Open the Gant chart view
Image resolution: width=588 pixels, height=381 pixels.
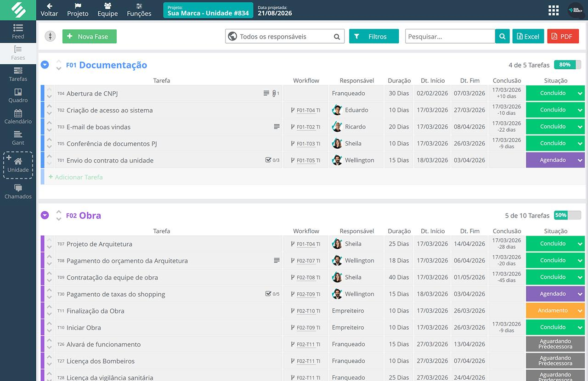pyautogui.click(x=18, y=138)
